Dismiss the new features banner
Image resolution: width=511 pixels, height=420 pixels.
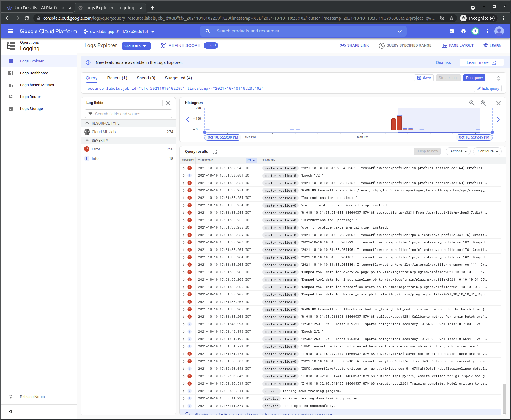coord(443,62)
